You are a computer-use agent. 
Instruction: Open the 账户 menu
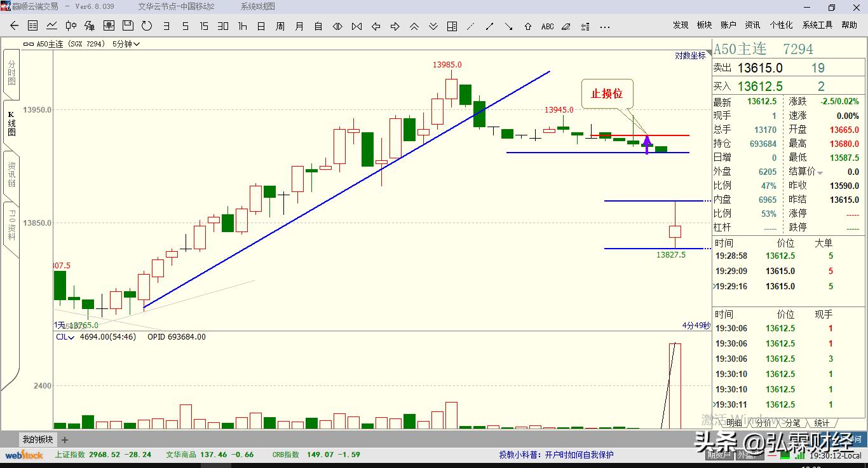[x=728, y=25]
